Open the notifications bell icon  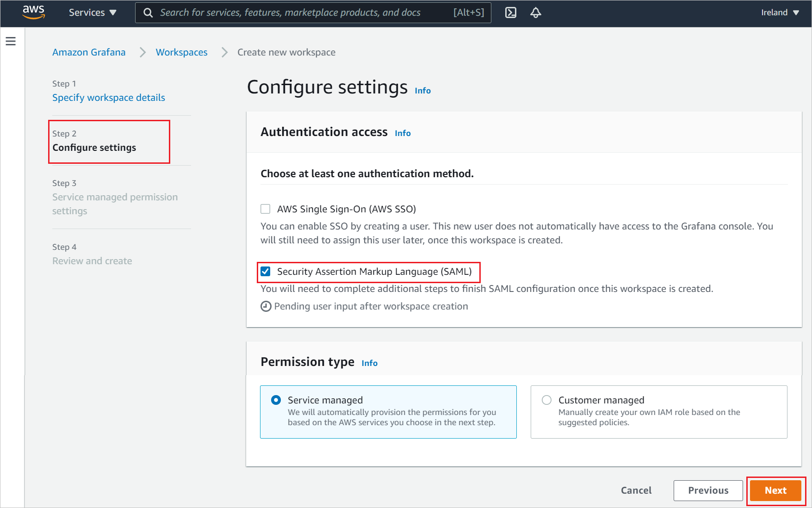click(x=535, y=12)
